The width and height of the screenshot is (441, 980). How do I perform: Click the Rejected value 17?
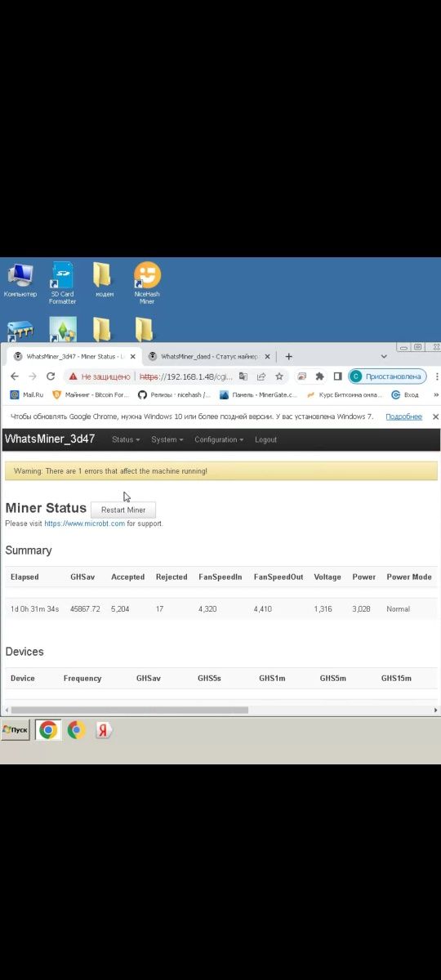(159, 609)
